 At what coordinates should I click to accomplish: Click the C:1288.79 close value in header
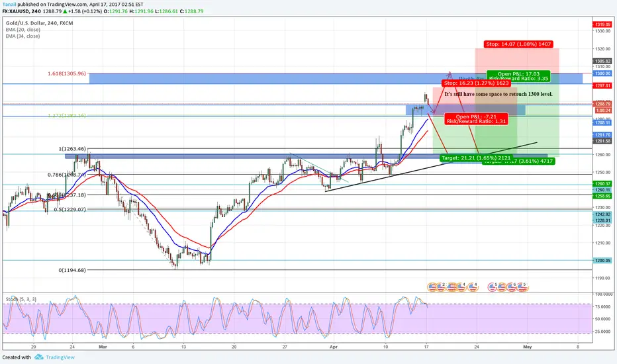coord(191,11)
